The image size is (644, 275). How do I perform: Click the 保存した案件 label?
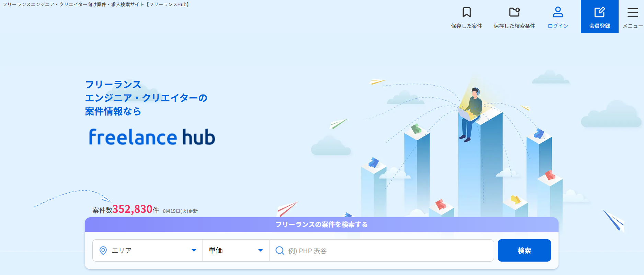point(467,26)
